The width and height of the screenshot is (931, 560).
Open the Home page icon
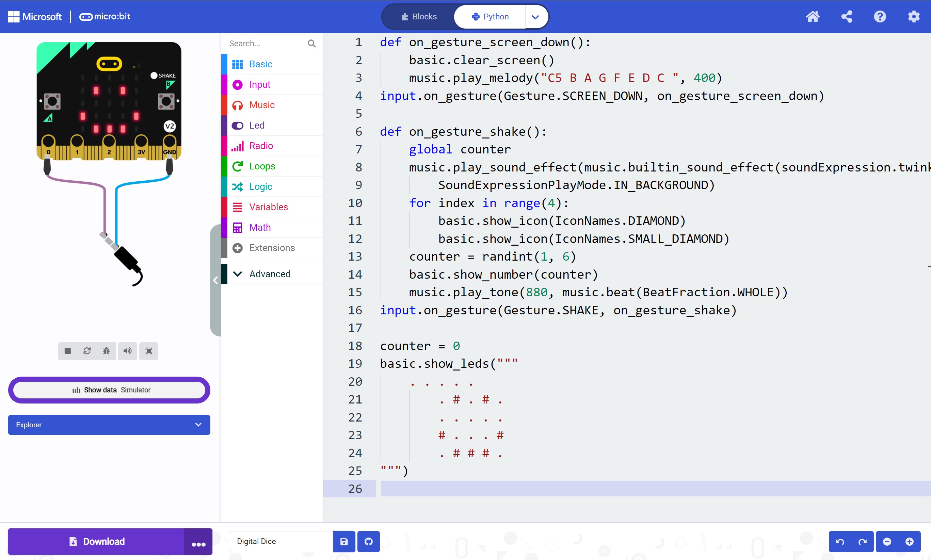coord(813,17)
